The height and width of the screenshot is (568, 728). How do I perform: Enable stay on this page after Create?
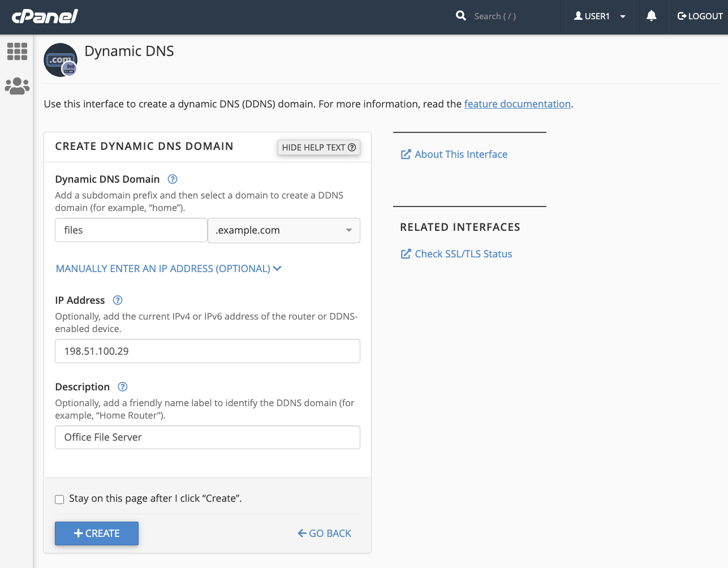pyautogui.click(x=59, y=499)
